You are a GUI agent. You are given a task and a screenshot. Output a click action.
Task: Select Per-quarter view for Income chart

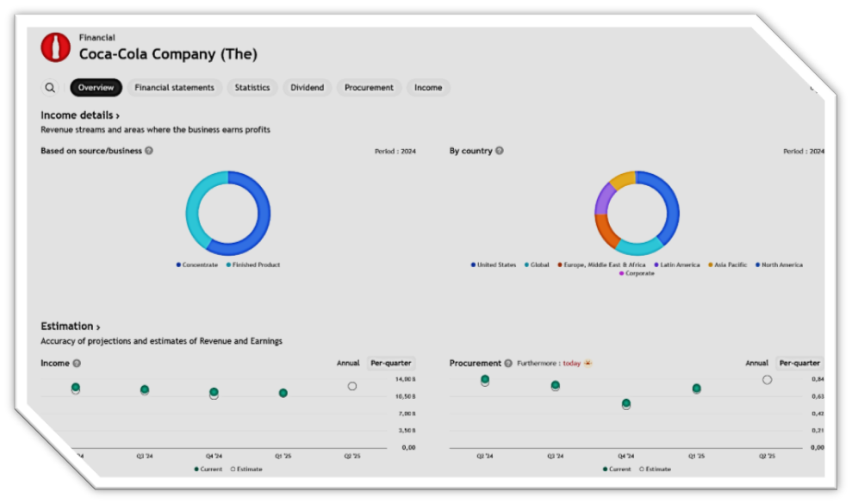pos(391,364)
